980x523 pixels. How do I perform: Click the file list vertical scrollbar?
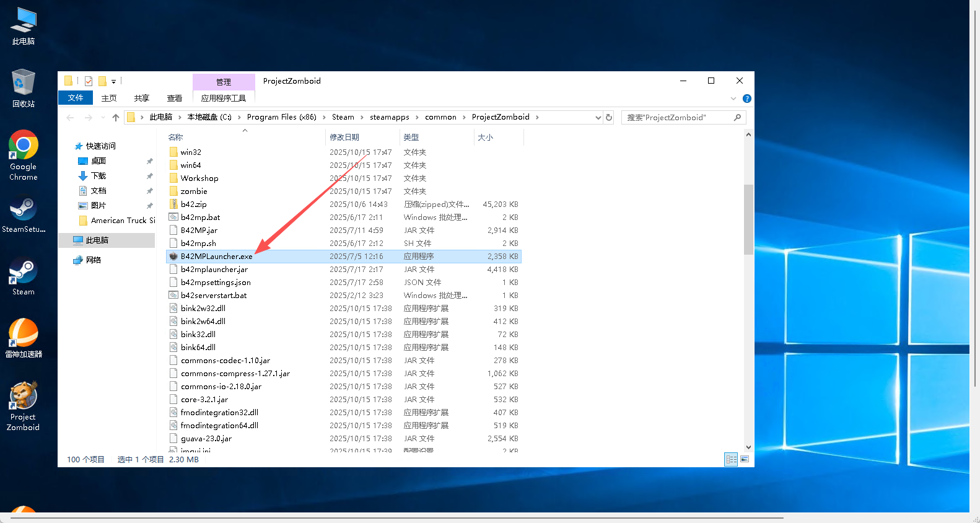748,220
